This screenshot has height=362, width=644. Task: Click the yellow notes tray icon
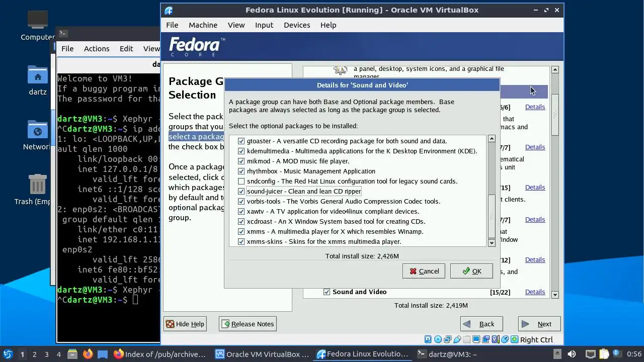pos(604,354)
